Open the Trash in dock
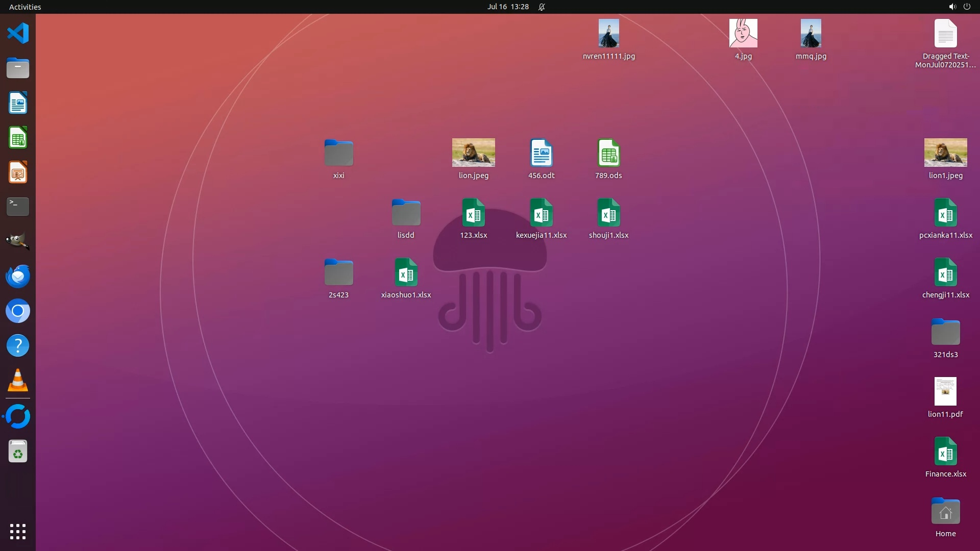The width and height of the screenshot is (980, 551). pos(18,452)
